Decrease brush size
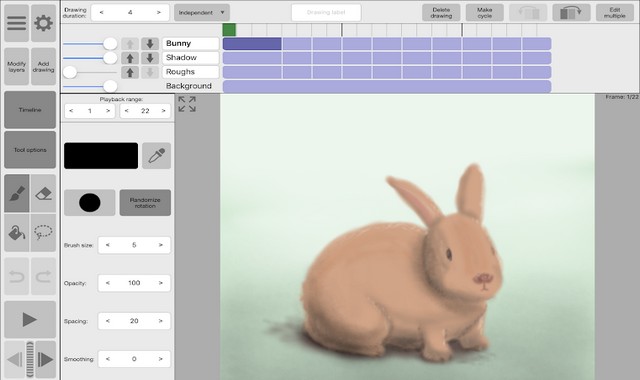Image resolution: width=640 pixels, height=380 pixels. 107,245
